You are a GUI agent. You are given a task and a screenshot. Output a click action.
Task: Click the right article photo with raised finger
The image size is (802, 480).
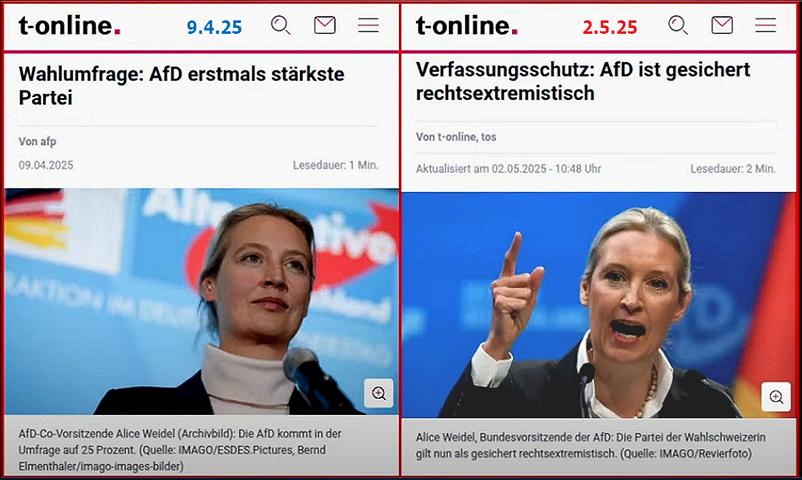click(598, 305)
